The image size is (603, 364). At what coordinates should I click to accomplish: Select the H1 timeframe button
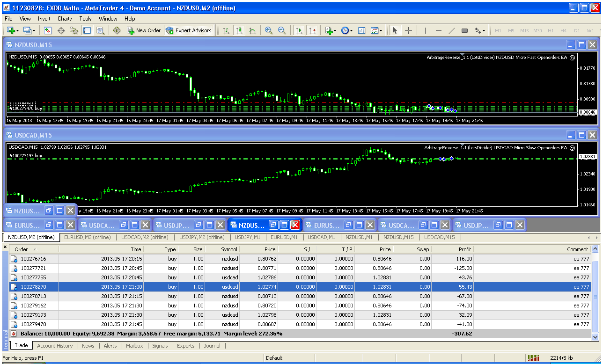551,30
